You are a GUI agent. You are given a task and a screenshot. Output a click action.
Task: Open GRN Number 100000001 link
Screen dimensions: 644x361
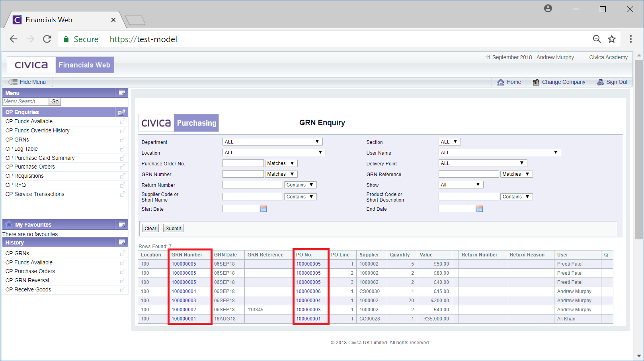pos(184,319)
